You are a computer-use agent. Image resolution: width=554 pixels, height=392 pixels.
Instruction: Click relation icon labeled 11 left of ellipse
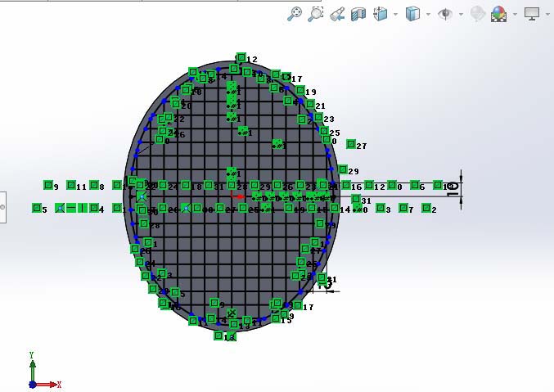click(71, 185)
